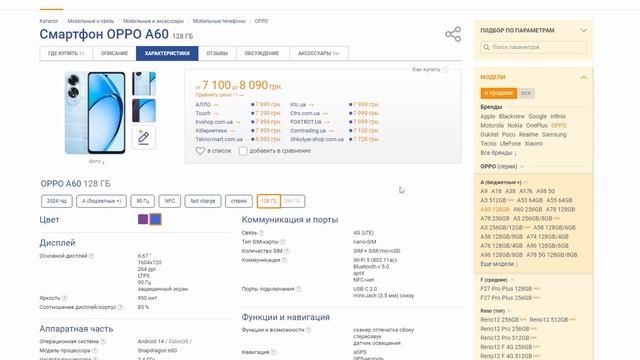Screen dimensions: 640x360
Task: Expand Еще модели in A series
Action: click(x=499, y=264)
